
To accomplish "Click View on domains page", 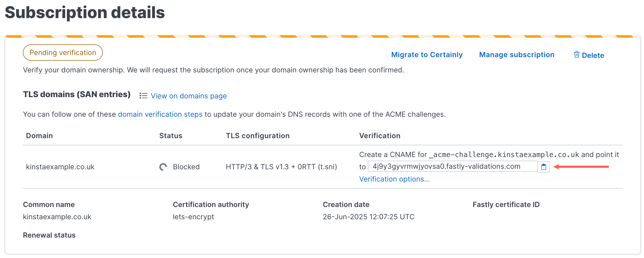I will click(x=189, y=96).
